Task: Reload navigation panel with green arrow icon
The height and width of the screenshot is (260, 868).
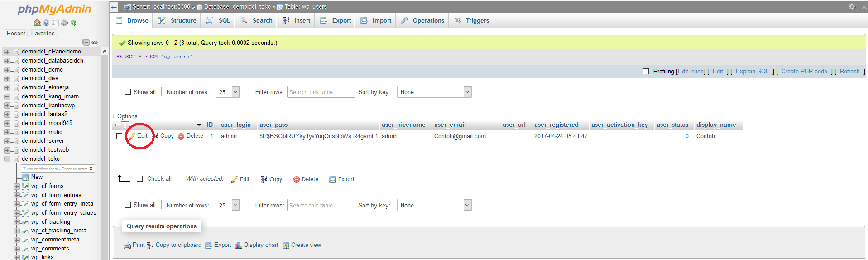Action: tap(73, 23)
